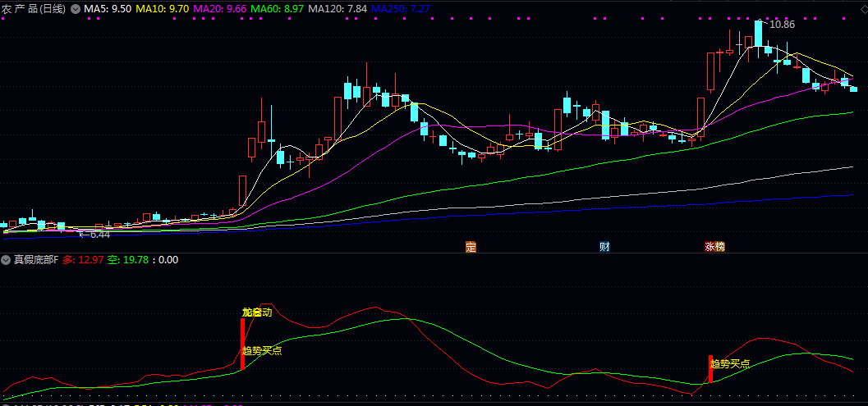Screen dimensions: 868x406
Task: Select the magenta MA20 label
Action: coord(219,9)
